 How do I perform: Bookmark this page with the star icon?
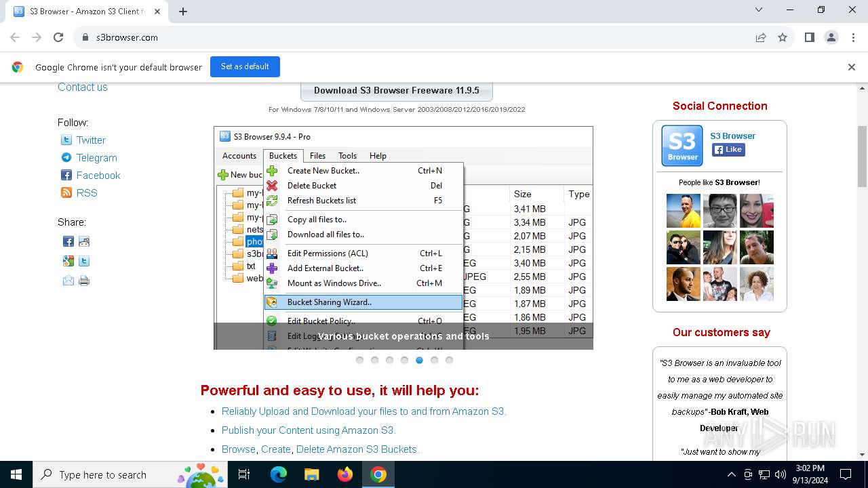coord(783,37)
